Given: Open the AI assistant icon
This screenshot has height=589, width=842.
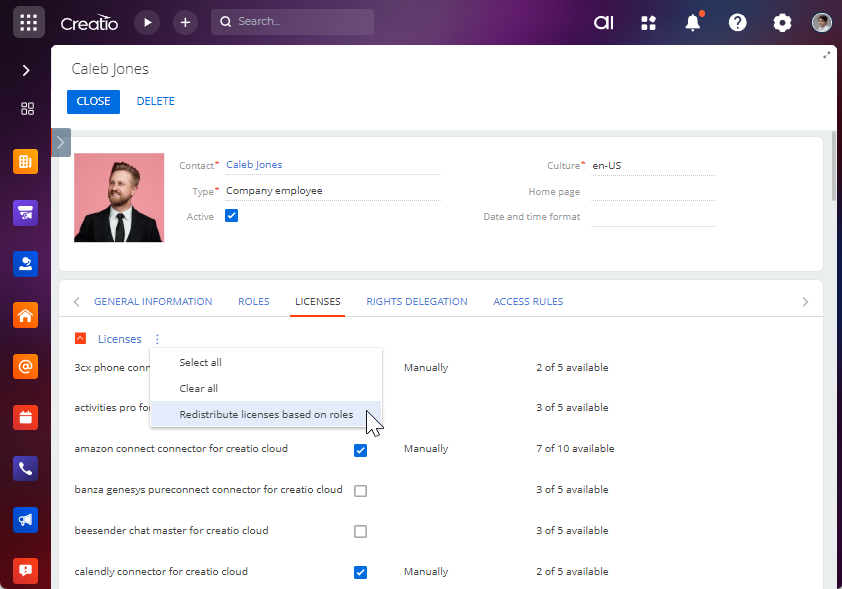Looking at the screenshot, I should (603, 22).
